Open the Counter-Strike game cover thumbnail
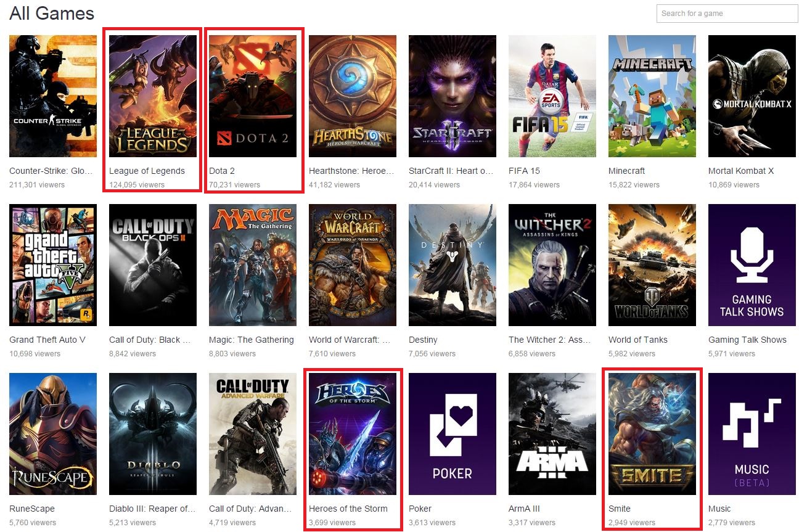Screen dimensions: 807x532 point(53,96)
